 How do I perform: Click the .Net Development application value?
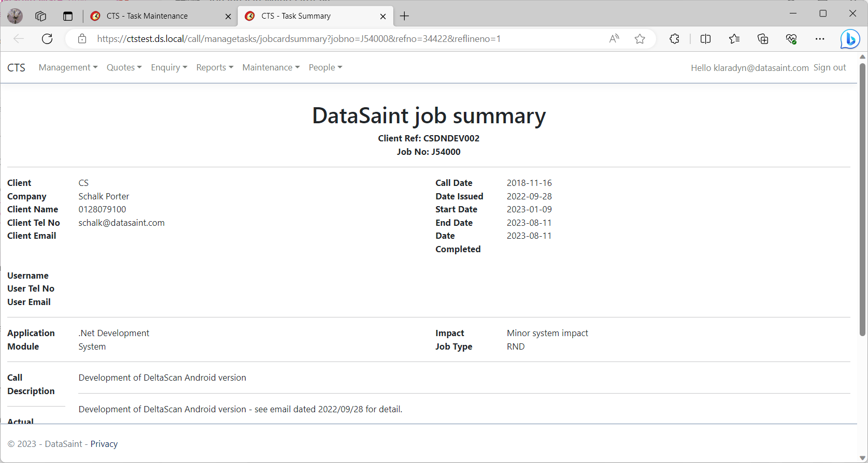pyautogui.click(x=114, y=333)
